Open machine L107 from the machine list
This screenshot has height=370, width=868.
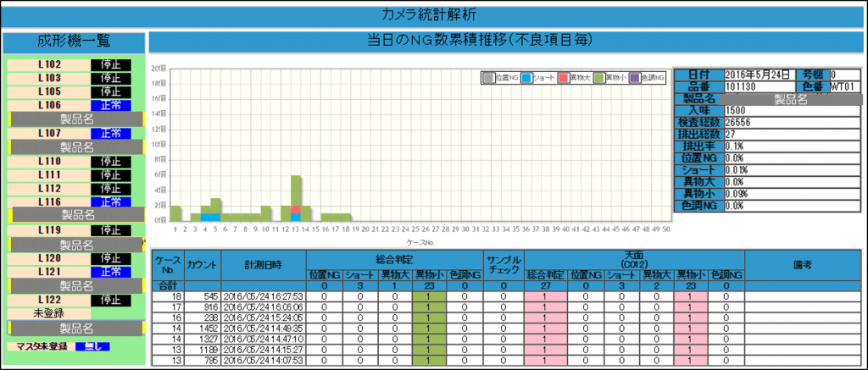(49, 133)
